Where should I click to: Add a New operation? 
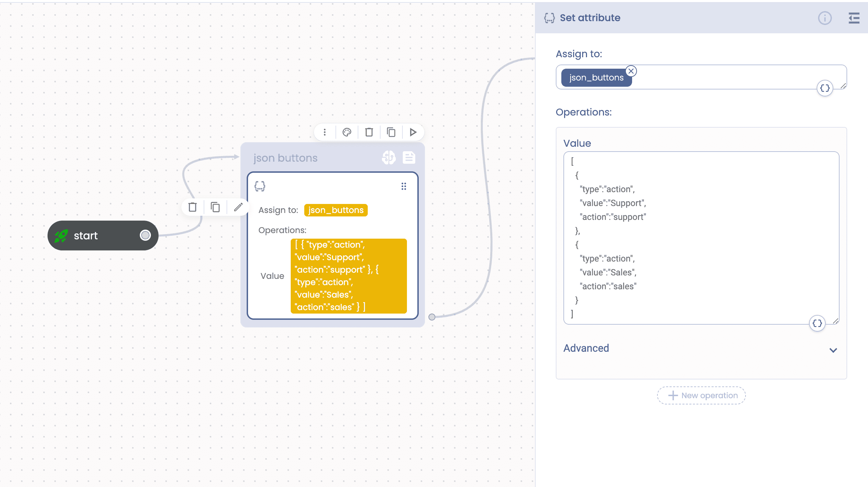(701, 395)
